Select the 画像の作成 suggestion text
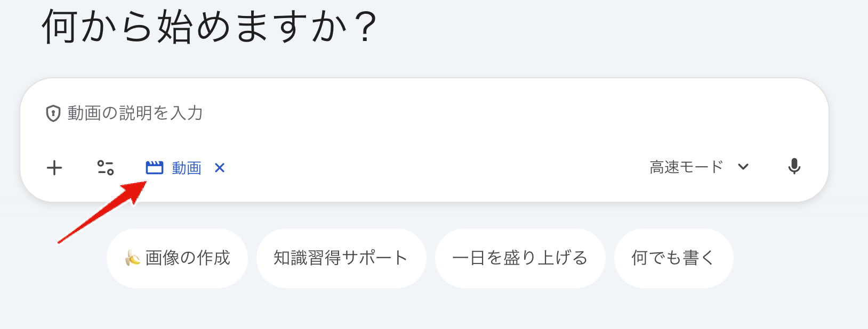 (188, 258)
